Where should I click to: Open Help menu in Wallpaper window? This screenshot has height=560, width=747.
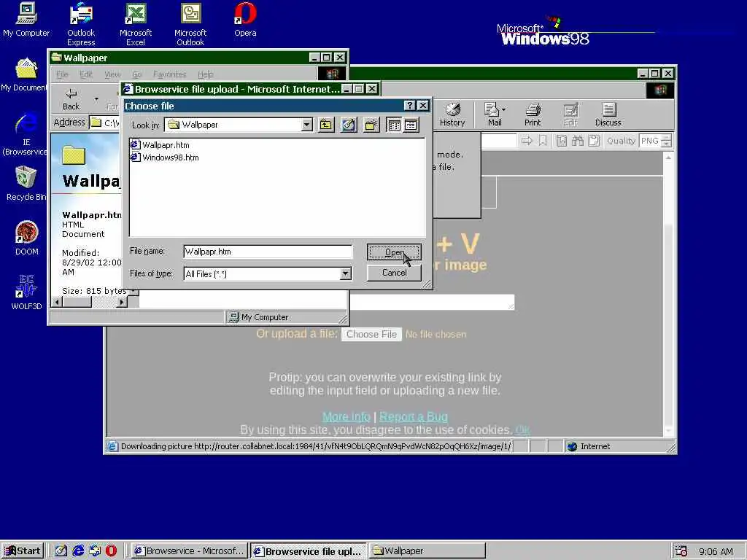click(205, 74)
